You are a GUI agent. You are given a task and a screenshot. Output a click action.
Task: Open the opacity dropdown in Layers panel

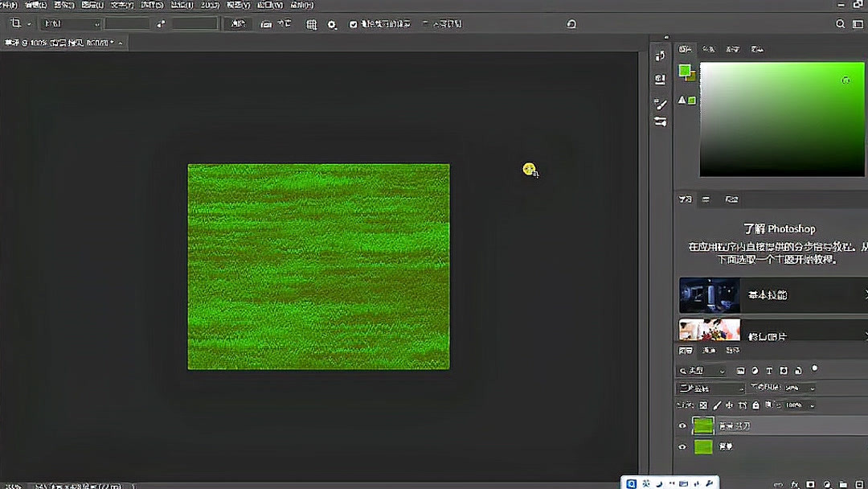click(x=812, y=388)
